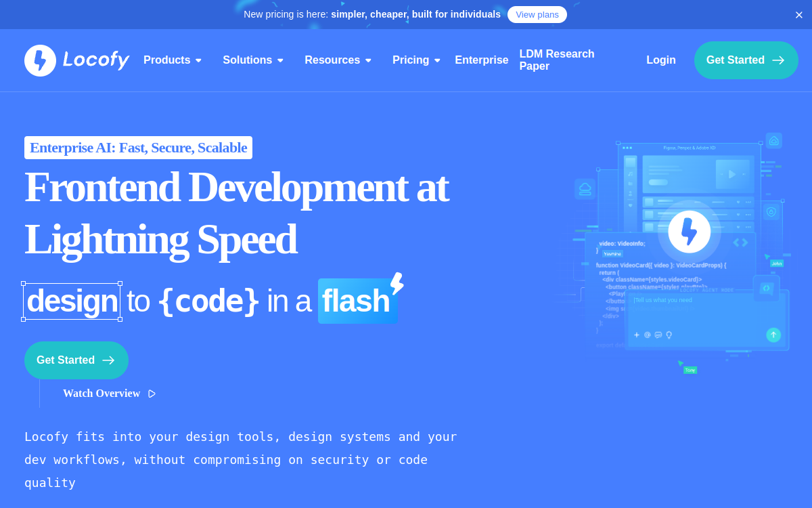Screen dimensions: 812x508
Task: Click the Enterprise AI: Fast, Secure, Scalable badge
Action: tap(138, 148)
